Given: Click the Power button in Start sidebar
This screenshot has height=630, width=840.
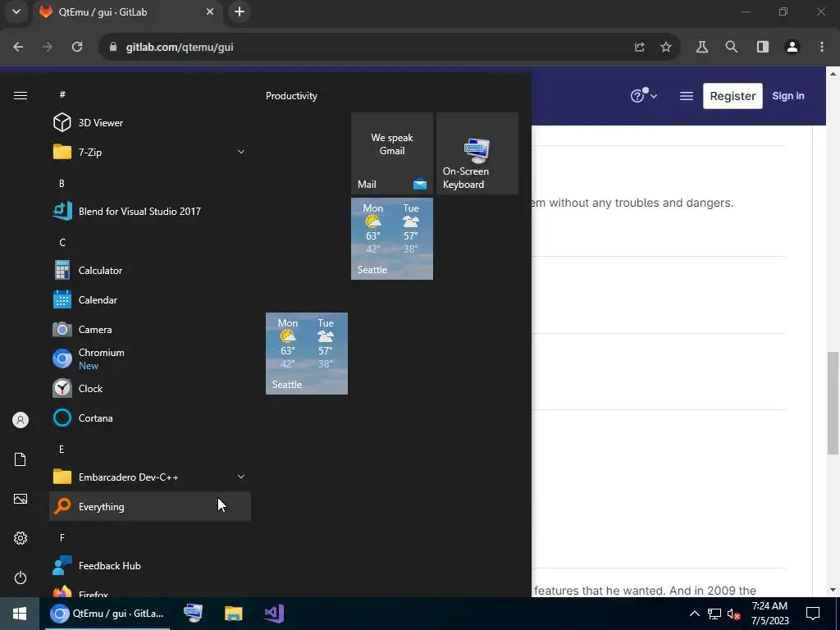Looking at the screenshot, I should coord(21,577).
